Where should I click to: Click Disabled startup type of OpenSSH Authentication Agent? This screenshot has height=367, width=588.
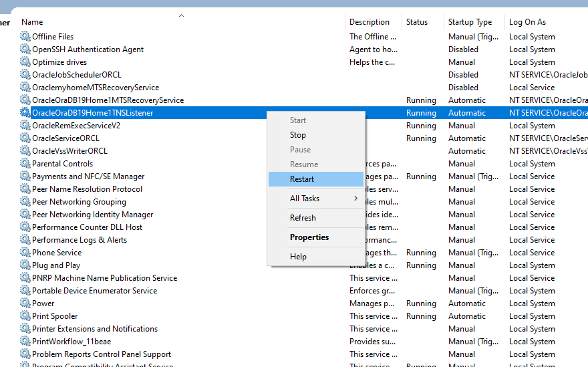tap(463, 49)
